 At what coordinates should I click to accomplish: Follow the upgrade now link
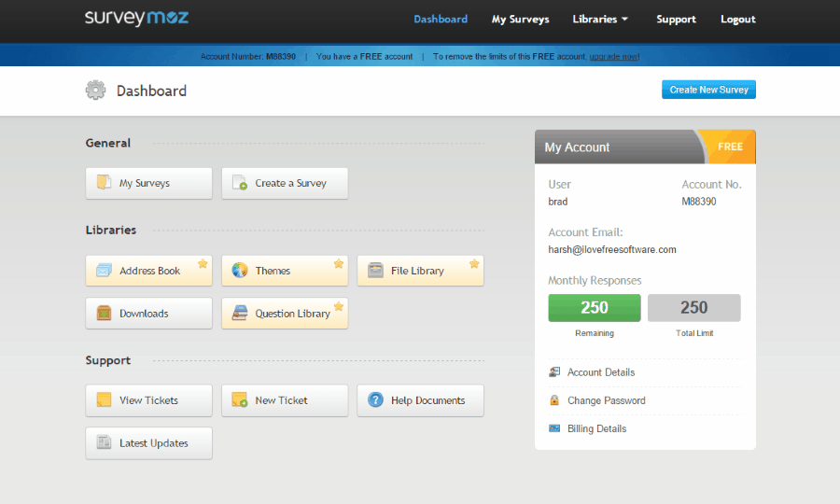pyautogui.click(x=613, y=56)
